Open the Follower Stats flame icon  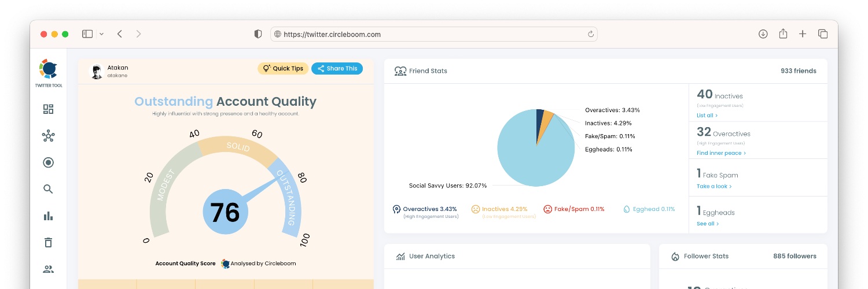675,256
